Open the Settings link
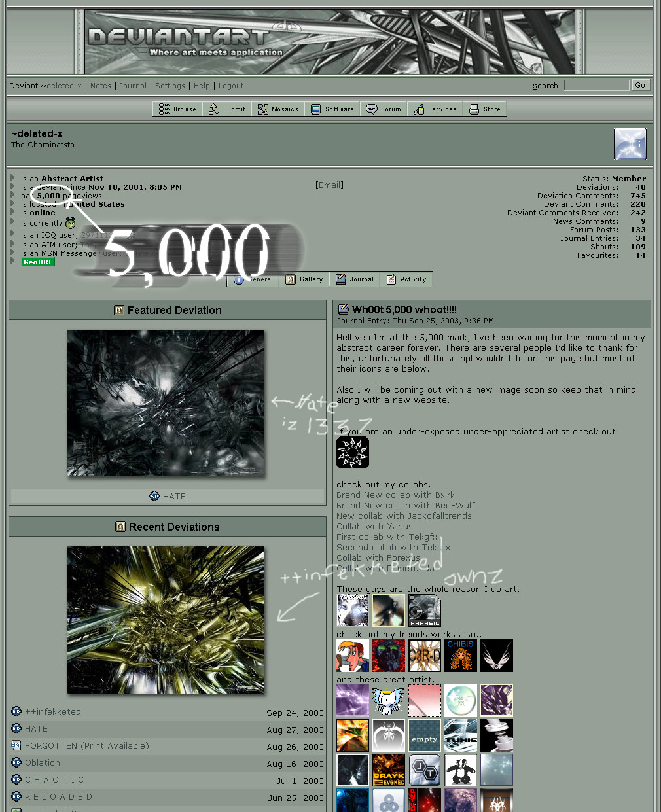This screenshot has height=812, width=661. coord(170,86)
